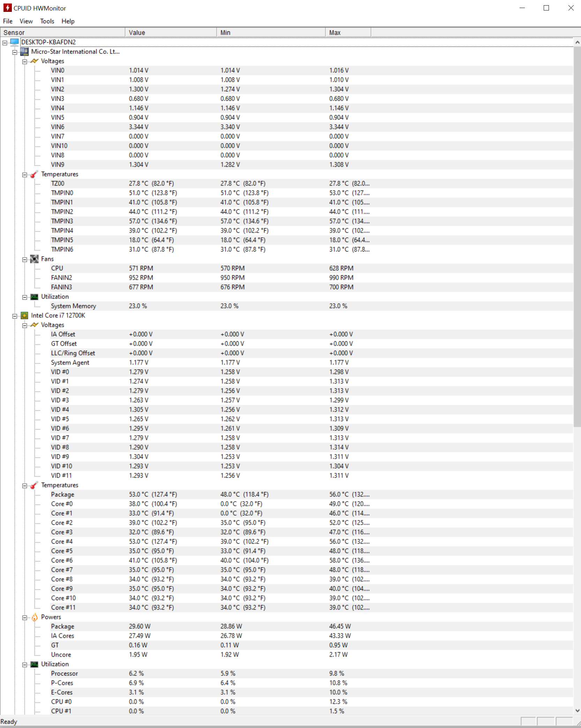Click the CPU Voltages lightning icon
Screen dimensions: 581x728
pyautogui.click(x=34, y=325)
